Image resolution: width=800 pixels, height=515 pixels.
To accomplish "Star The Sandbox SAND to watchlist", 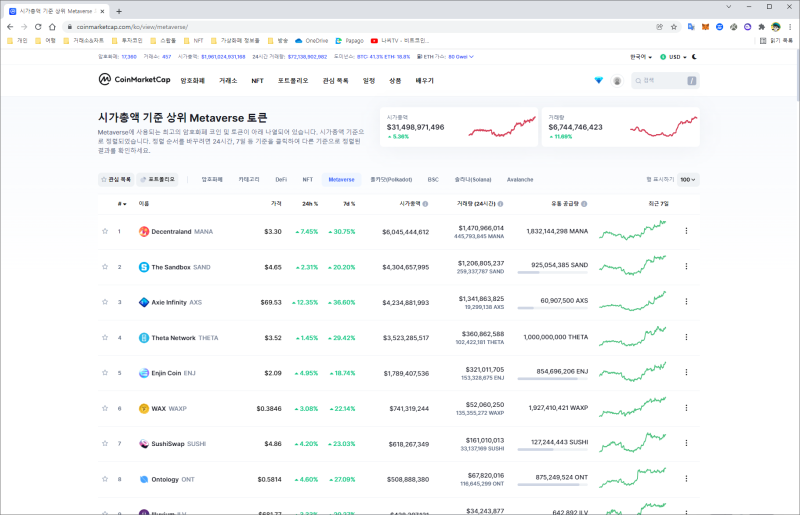I will tap(105, 267).
